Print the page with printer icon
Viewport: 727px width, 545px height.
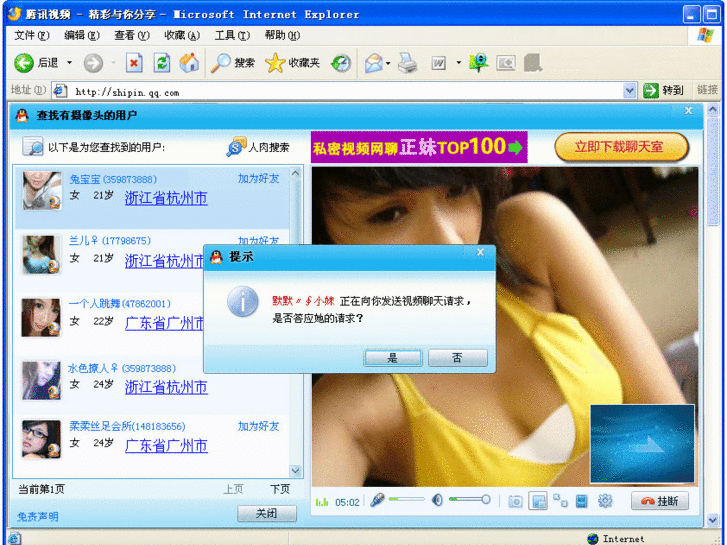click(408, 63)
